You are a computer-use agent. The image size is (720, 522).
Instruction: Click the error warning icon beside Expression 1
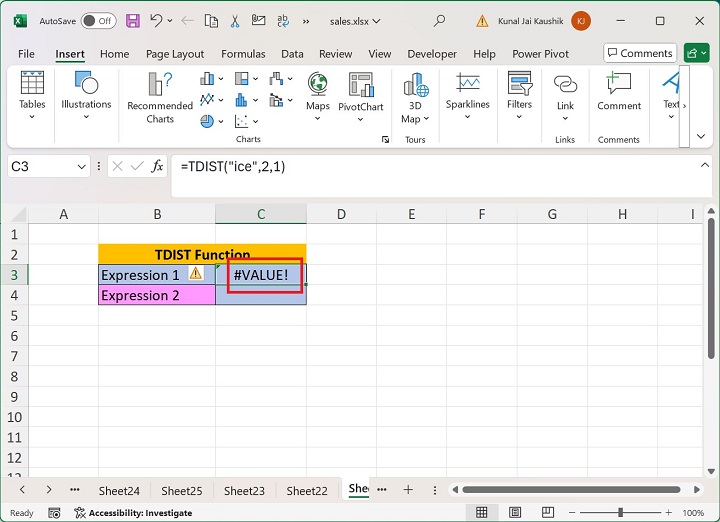point(196,274)
